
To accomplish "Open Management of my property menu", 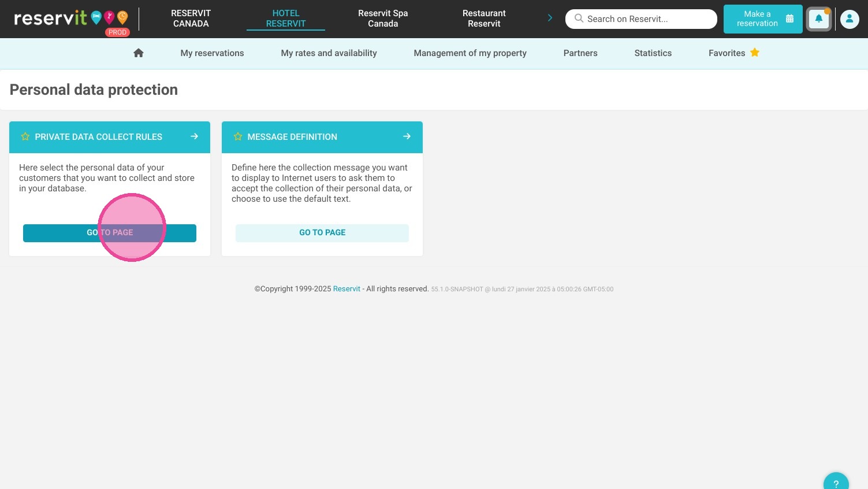I will (470, 53).
